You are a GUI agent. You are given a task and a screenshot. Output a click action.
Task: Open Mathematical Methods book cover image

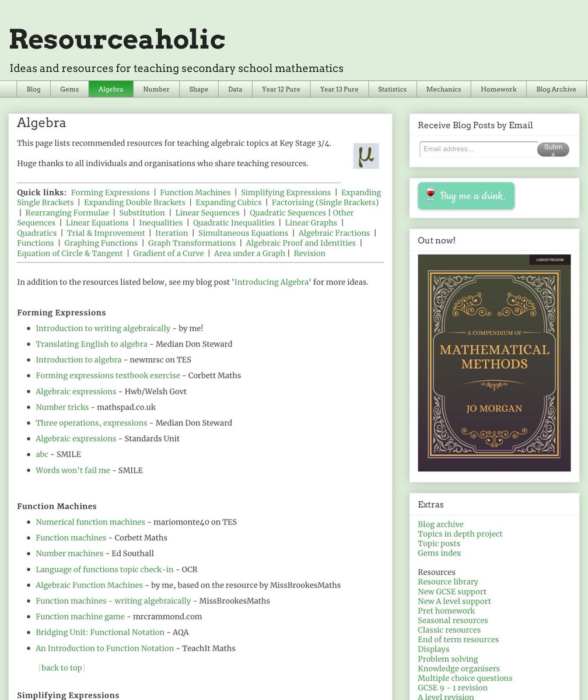(494, 363)
